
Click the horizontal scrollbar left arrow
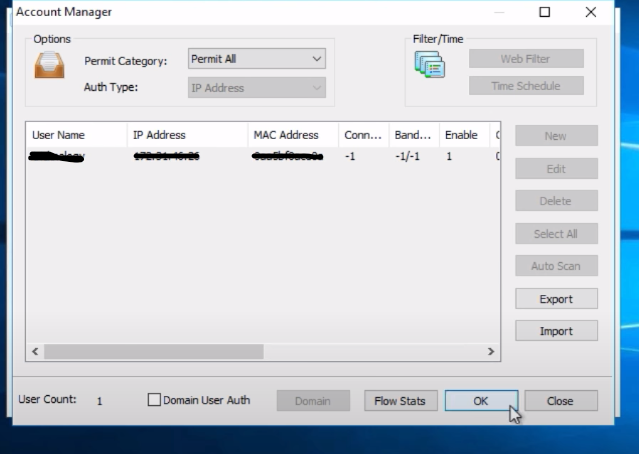[35, 351]
